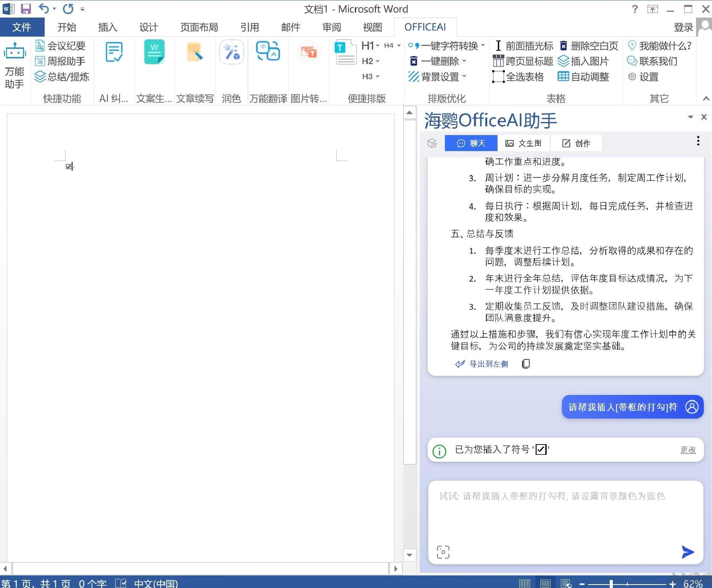
Task: Close the 海鹦OfficeAI助手 pane
Action: coord(704,117)
